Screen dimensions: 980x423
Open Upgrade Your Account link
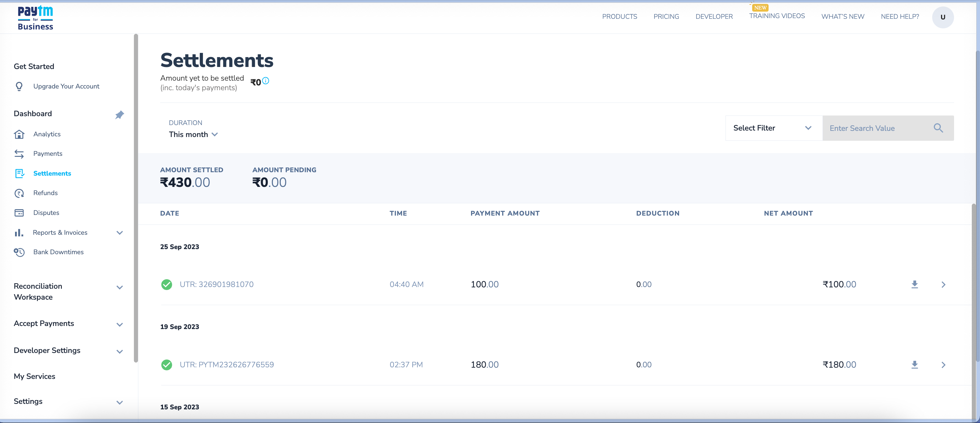coord(66,86)
